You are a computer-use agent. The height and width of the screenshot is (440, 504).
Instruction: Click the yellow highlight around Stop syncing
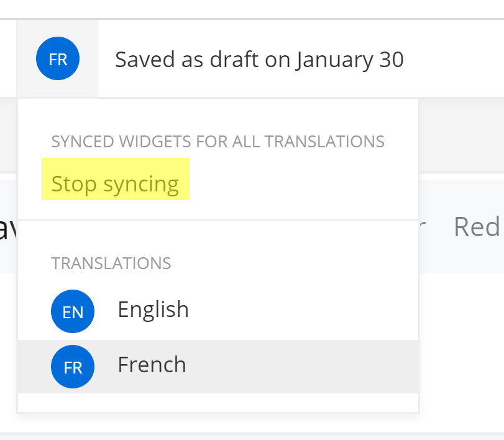click(116, 179)
